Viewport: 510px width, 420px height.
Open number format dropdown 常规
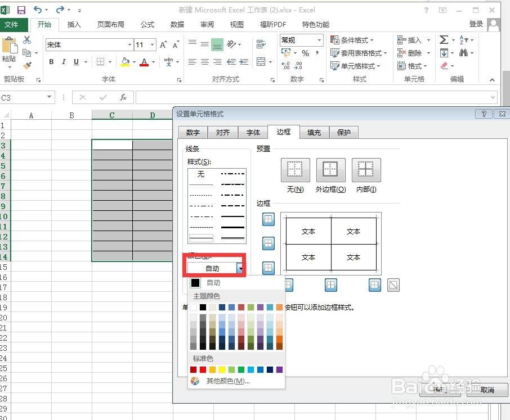319,40
